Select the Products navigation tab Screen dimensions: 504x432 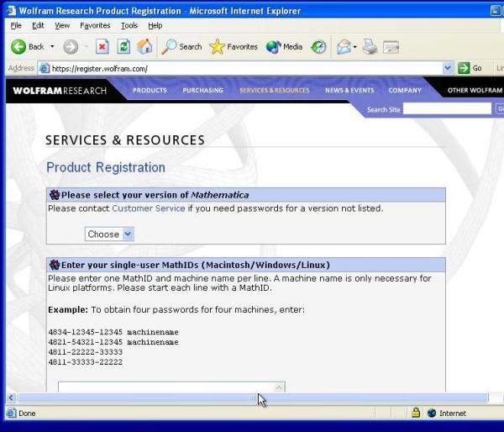[150, 90]
